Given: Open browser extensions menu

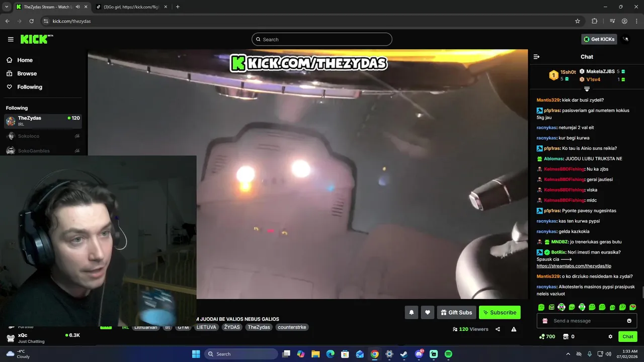Looking at the screenshot, I should point(594,21).
